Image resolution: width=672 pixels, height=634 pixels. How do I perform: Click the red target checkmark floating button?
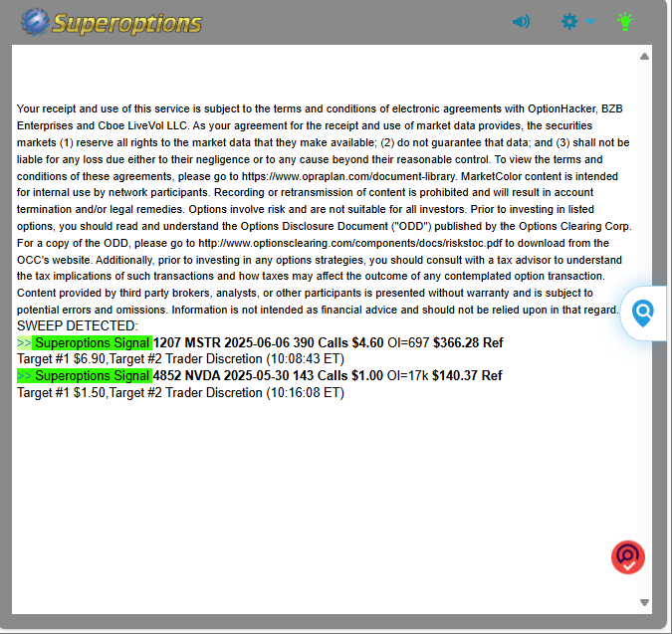pyautogui.click(x=628, y=557)
